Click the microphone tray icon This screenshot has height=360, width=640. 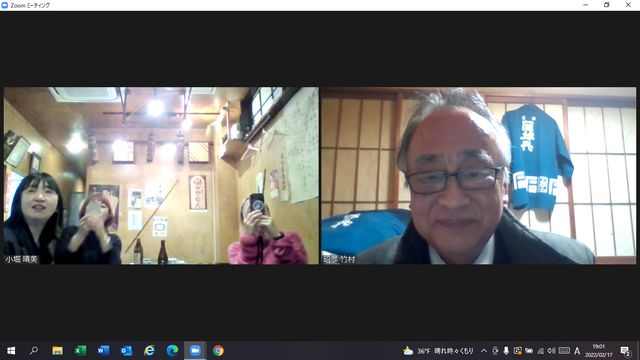(506, 351)
